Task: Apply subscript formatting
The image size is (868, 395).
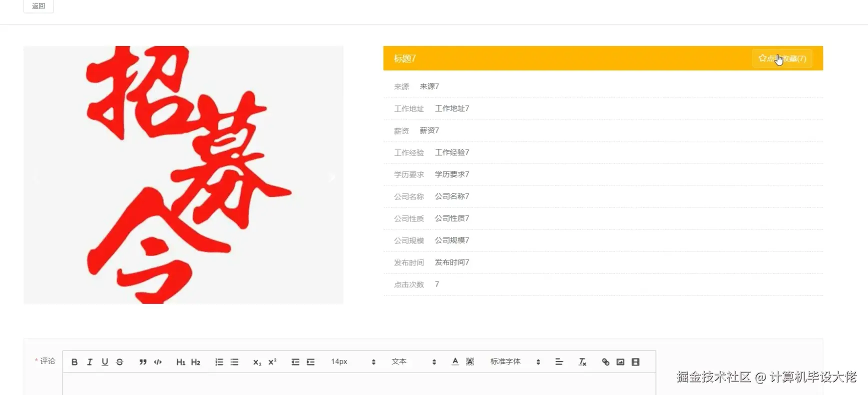Action: (x=257, y=362)
